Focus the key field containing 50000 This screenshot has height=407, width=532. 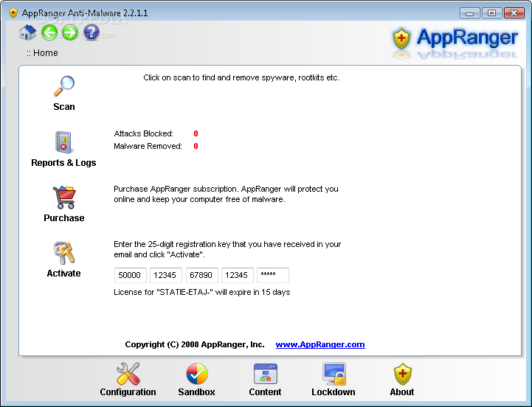(x=131, y=275)
